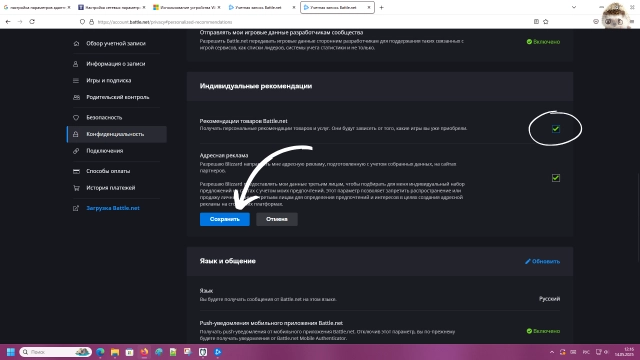Show hidden system tray icons chevron
Screen dimensions: 640x360
[x=552, y=352]
